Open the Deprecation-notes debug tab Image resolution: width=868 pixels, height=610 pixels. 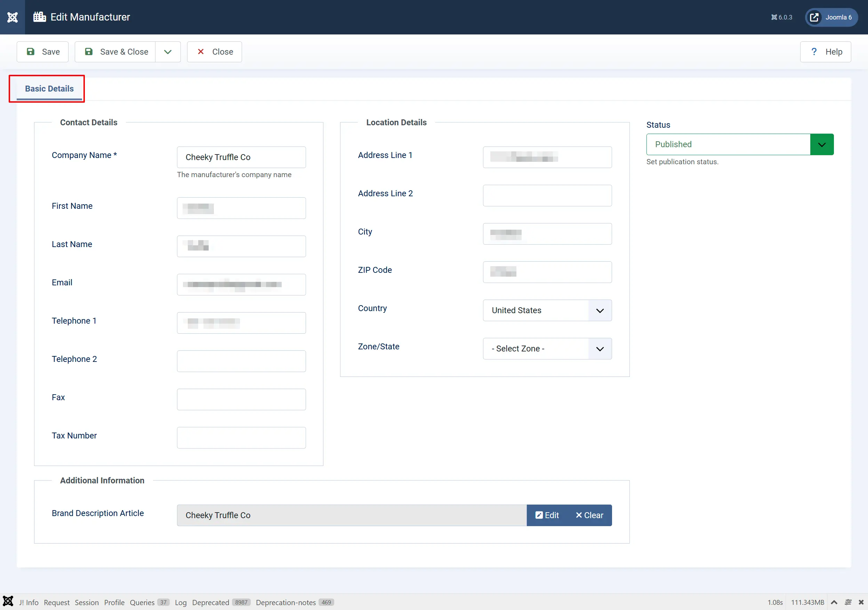295,602
